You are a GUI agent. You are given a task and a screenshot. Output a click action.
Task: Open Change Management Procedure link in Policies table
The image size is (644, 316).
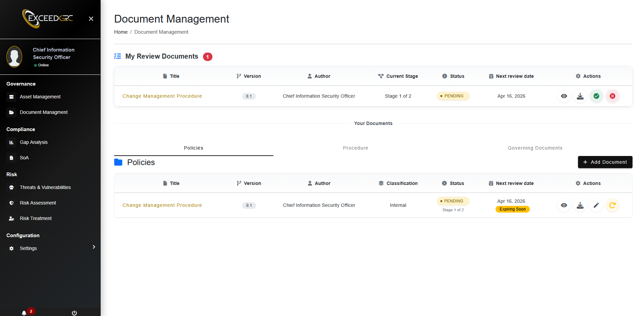[x=162, y=205]
